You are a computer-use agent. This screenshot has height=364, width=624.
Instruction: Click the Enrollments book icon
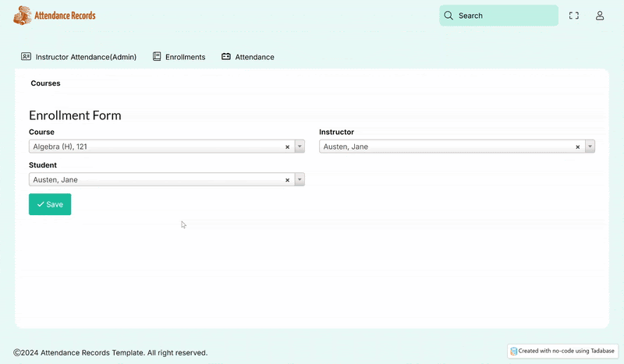coord(157,57)
